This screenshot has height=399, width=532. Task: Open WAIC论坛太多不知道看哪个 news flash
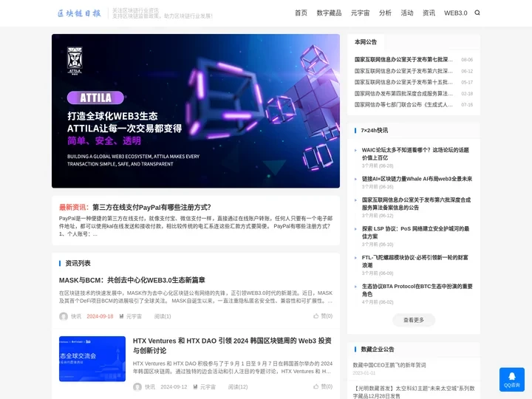[x=415, y=154]
